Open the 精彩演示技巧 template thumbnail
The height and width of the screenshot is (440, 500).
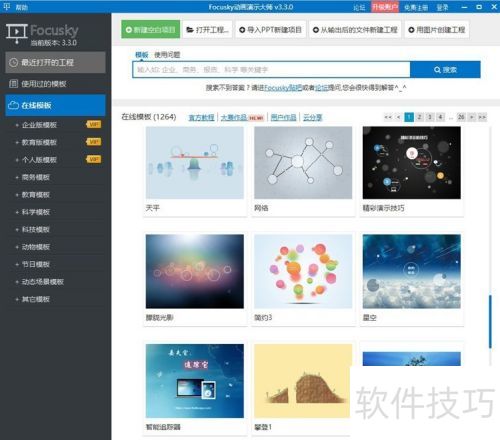tap(412, 163)
